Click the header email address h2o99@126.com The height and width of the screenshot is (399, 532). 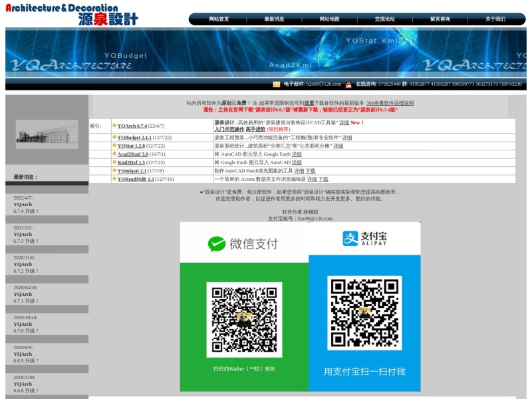324,84
